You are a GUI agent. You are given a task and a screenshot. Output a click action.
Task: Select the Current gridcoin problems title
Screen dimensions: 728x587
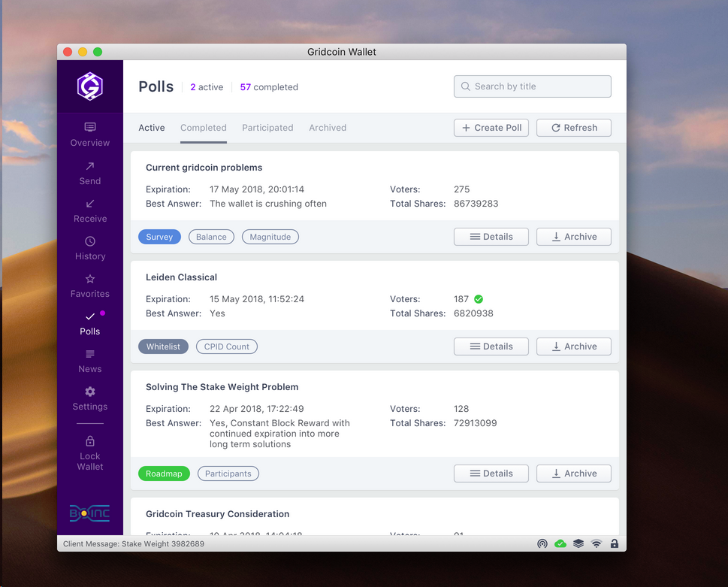click(204, 168)
